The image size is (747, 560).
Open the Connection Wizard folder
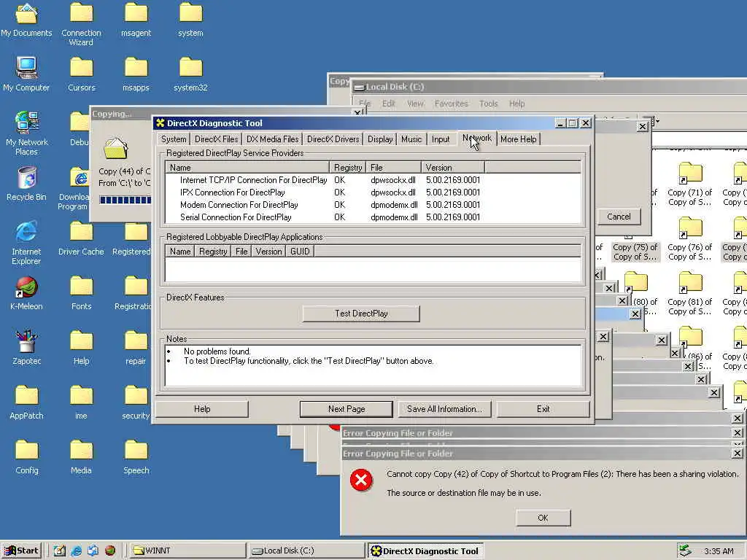coord(81,25)
